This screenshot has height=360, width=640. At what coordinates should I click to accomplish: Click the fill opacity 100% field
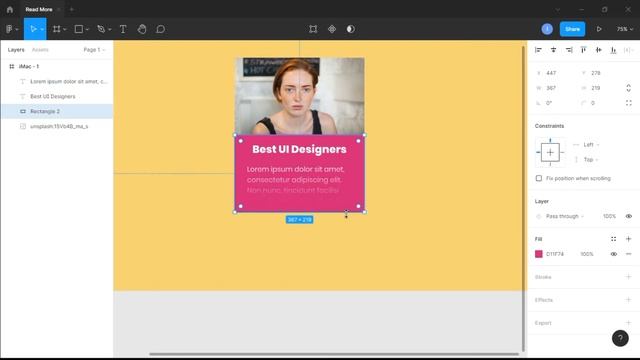point(587,254)
